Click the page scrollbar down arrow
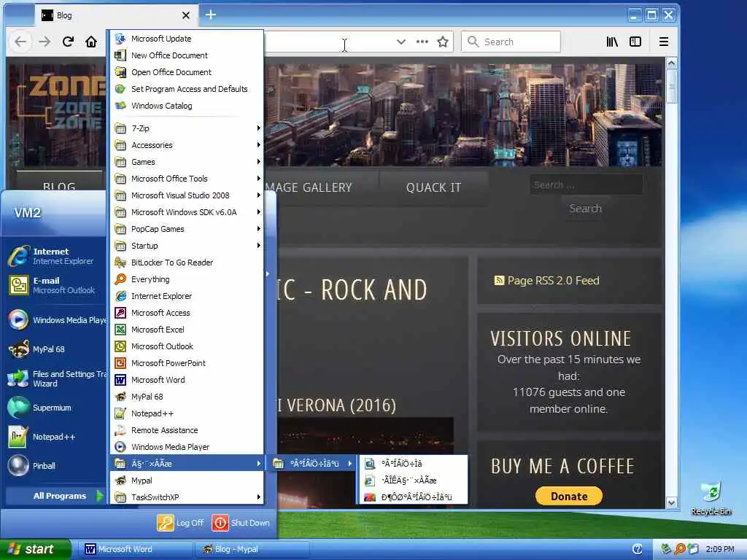This screenshot has height=560, width=747. point(671,502)
